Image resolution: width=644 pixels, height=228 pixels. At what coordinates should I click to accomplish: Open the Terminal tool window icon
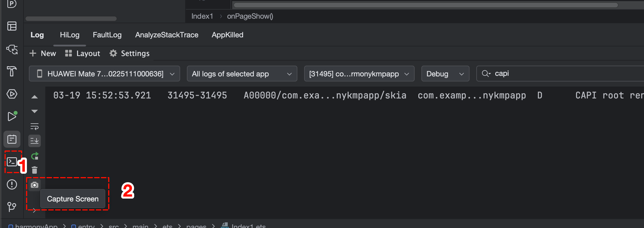click(x=12, y=162)
